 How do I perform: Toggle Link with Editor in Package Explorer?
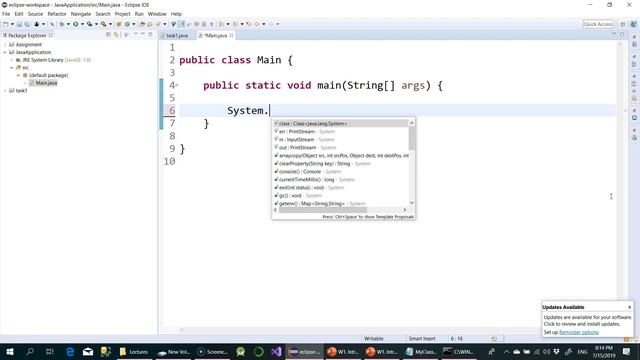pyautogui.click(x=116, y=35)
